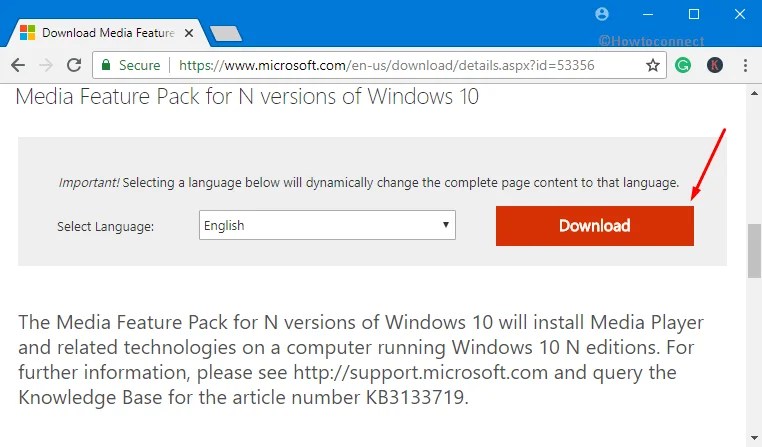The width and height of the screenshot is (762, 447).
Task: Click the forward navigation arrow
Action: (x=46, y=65)
